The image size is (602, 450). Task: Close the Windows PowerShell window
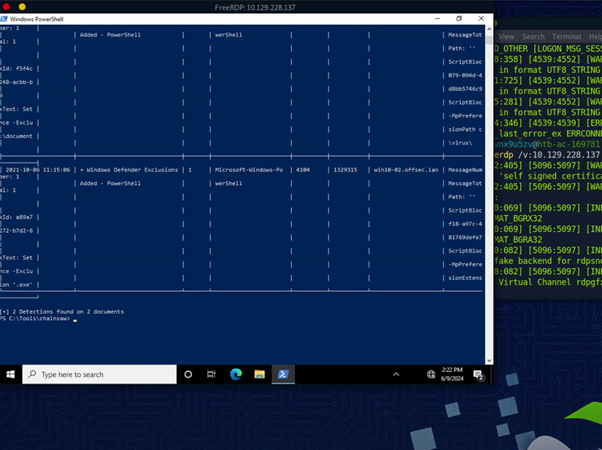pos(481,18)
